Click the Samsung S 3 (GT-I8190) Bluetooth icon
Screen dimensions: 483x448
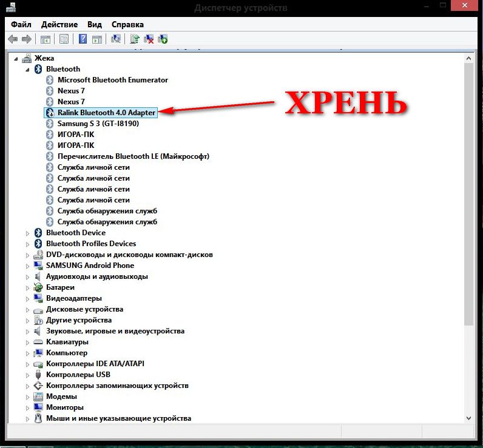pyautogui.click(x=50, y=124)
